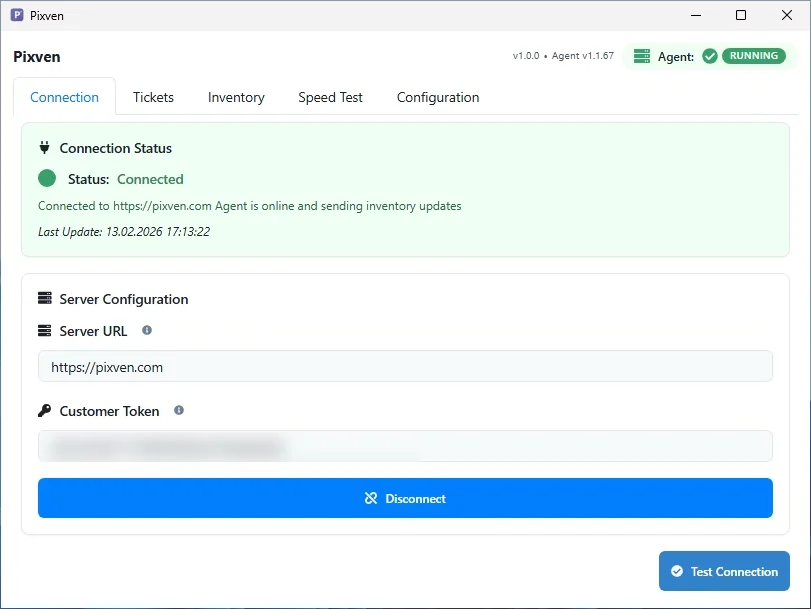Focus the Customer Token input field

[406, 446]
